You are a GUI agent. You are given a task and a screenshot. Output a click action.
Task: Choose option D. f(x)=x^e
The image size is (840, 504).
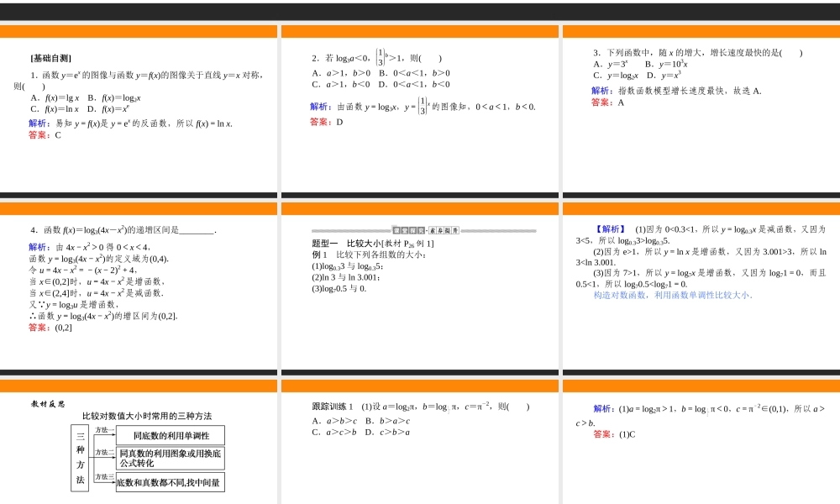click(x=108, y=109)
